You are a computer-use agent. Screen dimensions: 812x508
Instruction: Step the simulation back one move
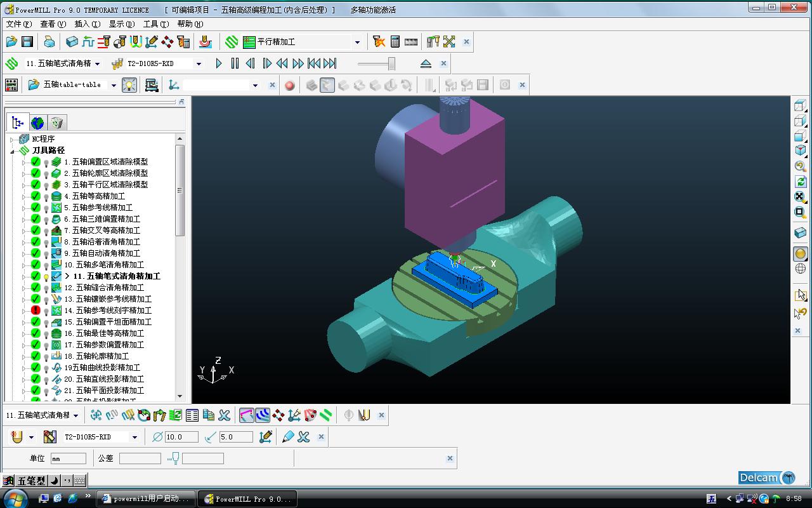[251, 63]
